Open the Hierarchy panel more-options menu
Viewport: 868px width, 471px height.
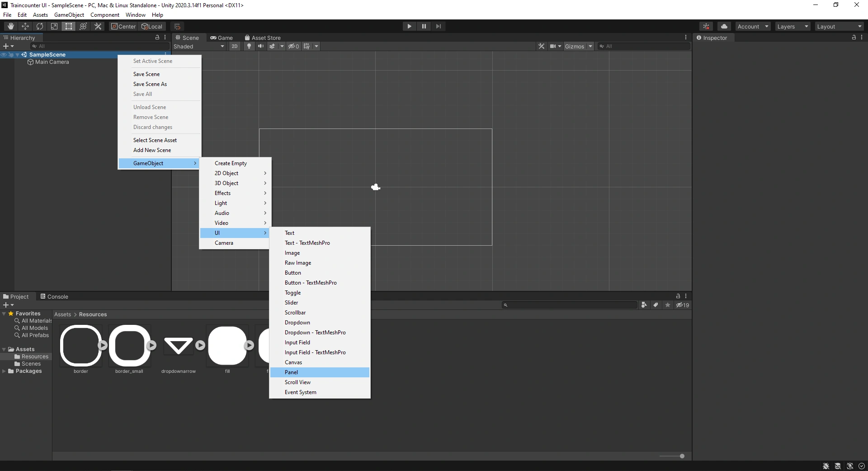pyautogui.click(x=165, y=38)
